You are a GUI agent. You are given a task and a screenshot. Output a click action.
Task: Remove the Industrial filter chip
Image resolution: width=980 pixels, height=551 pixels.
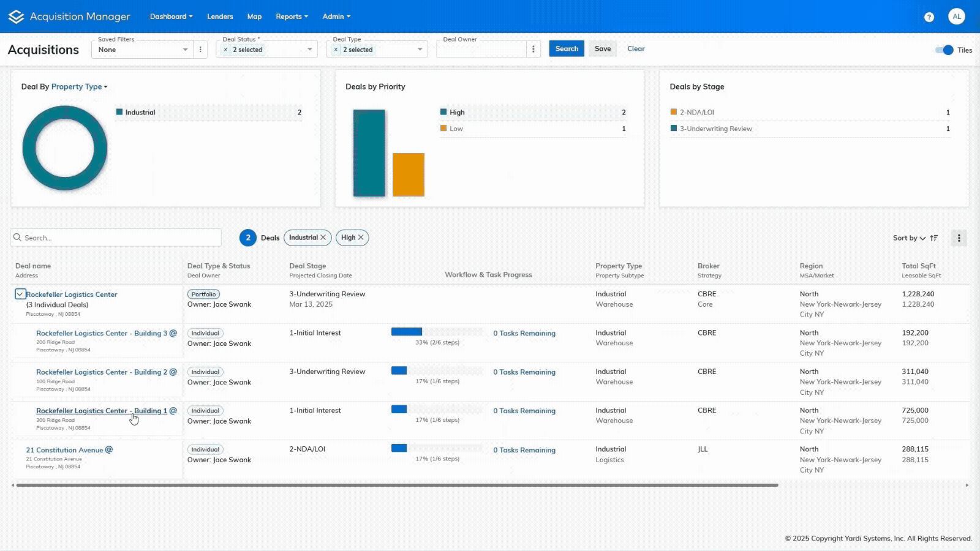coord(323,238)
